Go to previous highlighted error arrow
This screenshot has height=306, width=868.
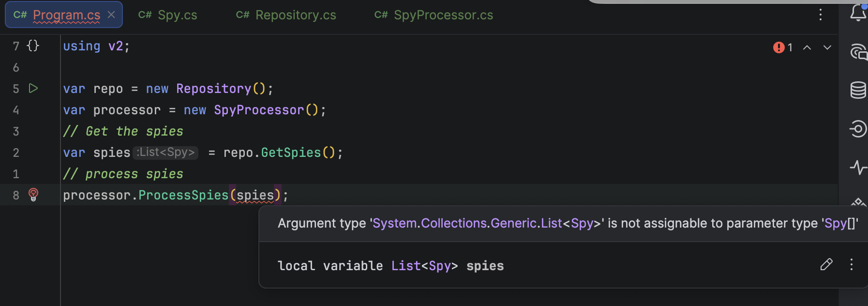coord(807,47)
